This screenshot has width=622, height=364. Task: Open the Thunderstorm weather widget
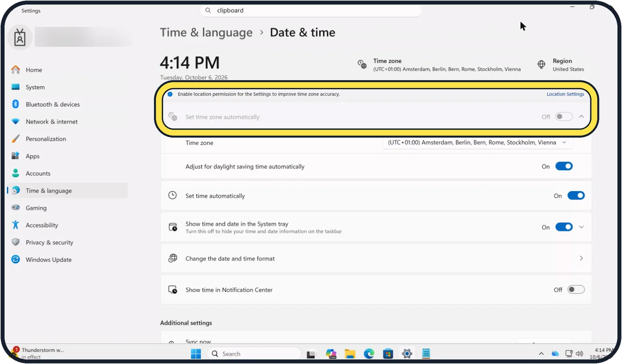(38, 353)
